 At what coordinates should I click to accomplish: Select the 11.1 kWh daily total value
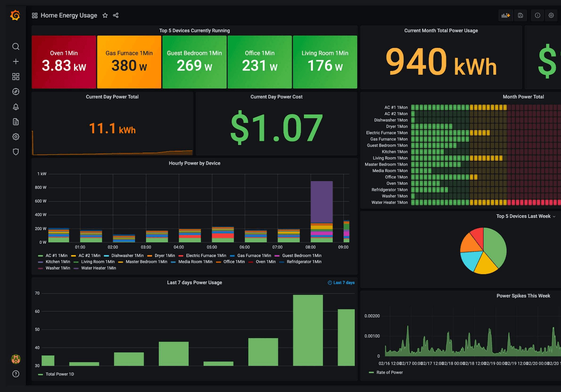pyautogui.click(x=112, y=128)
